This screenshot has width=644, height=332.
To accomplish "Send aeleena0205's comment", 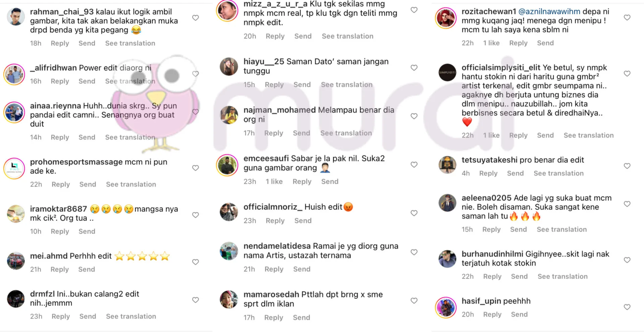I will [x=519, y=229].
